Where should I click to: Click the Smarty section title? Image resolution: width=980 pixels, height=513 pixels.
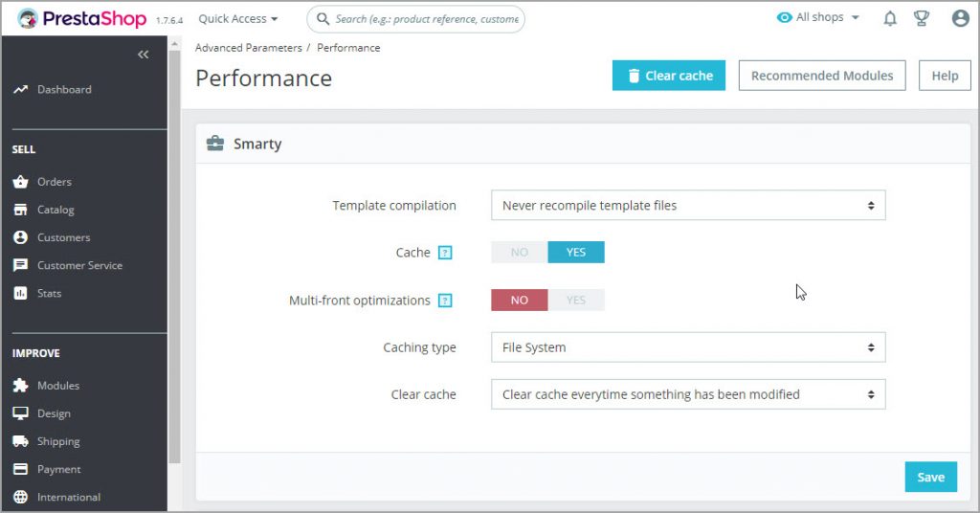257,144
